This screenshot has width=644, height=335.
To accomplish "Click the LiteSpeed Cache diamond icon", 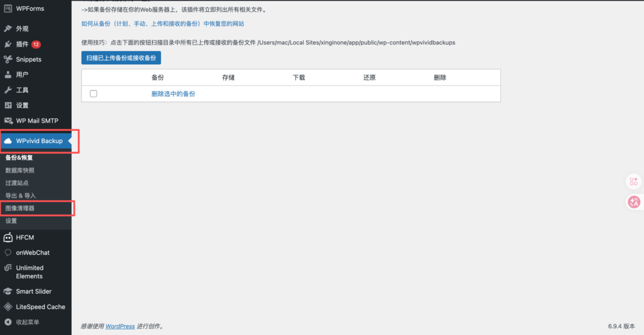I will point(8,307).
